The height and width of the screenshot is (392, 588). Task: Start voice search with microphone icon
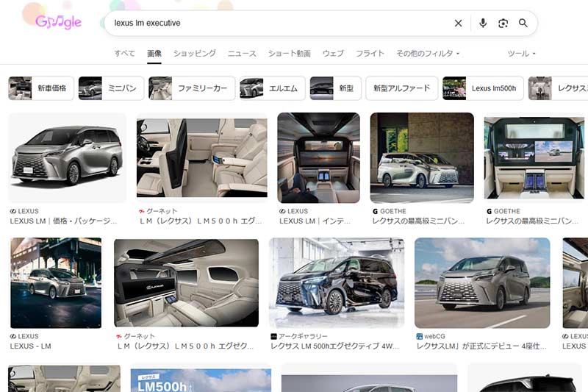[x=483, y=24]
